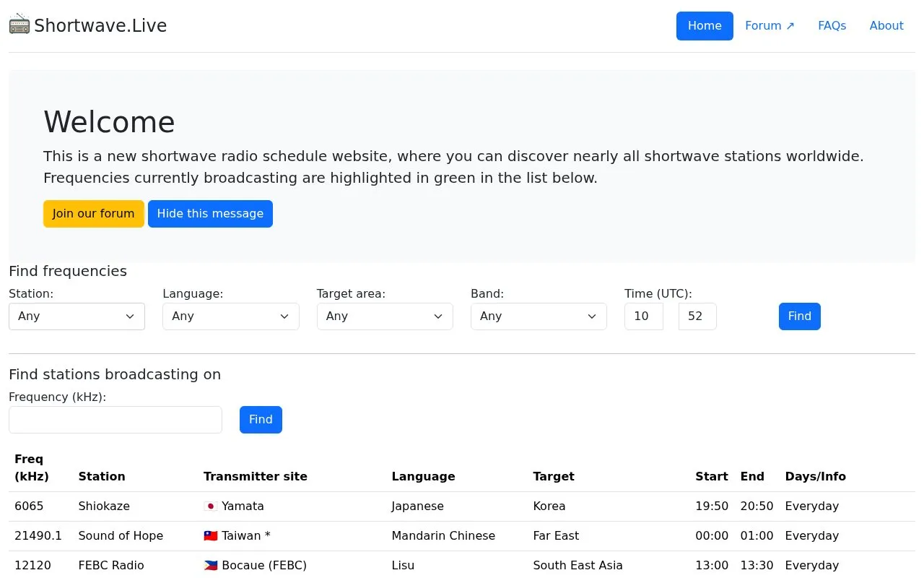This screenshot has width=924, height=578.
Task: Click the Far East target cell
Action: (556, 536)
